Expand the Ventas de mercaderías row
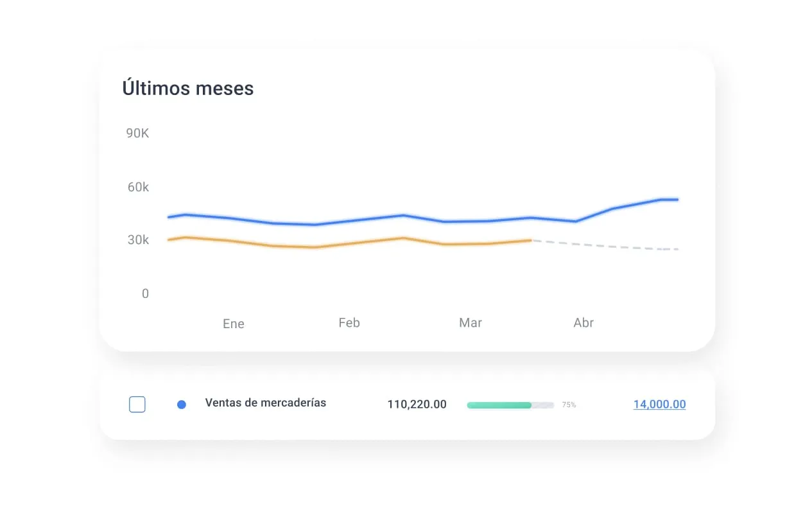Screen dimensions: 812x508 click(408, 404)
